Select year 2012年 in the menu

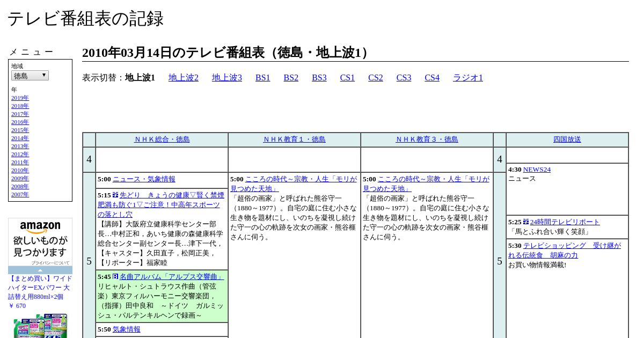(20, 155)
